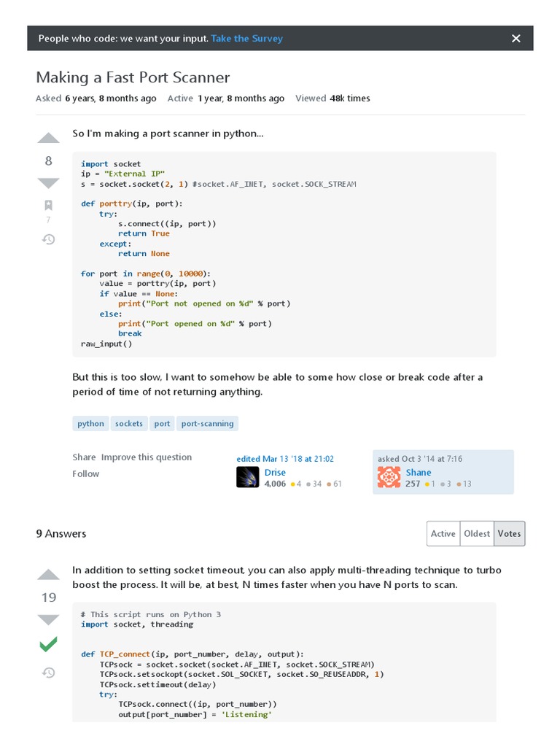
Task: Sort answers by Votes
Action: click(x=509, y=534)
